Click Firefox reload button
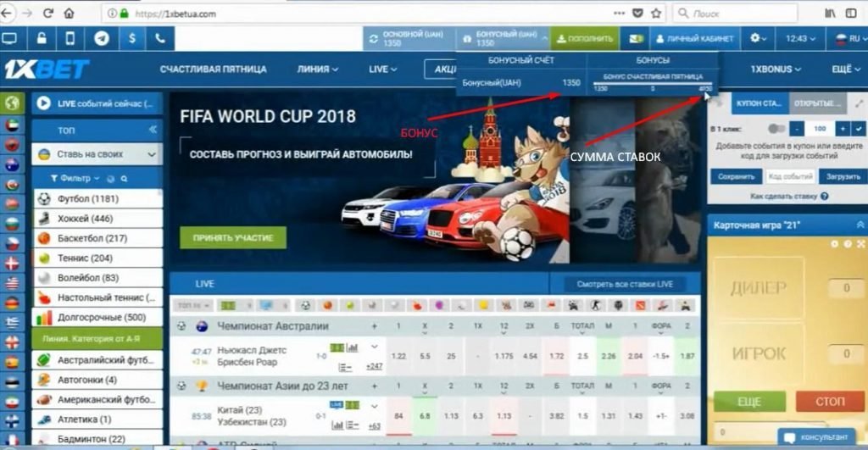 click(48, 14)
